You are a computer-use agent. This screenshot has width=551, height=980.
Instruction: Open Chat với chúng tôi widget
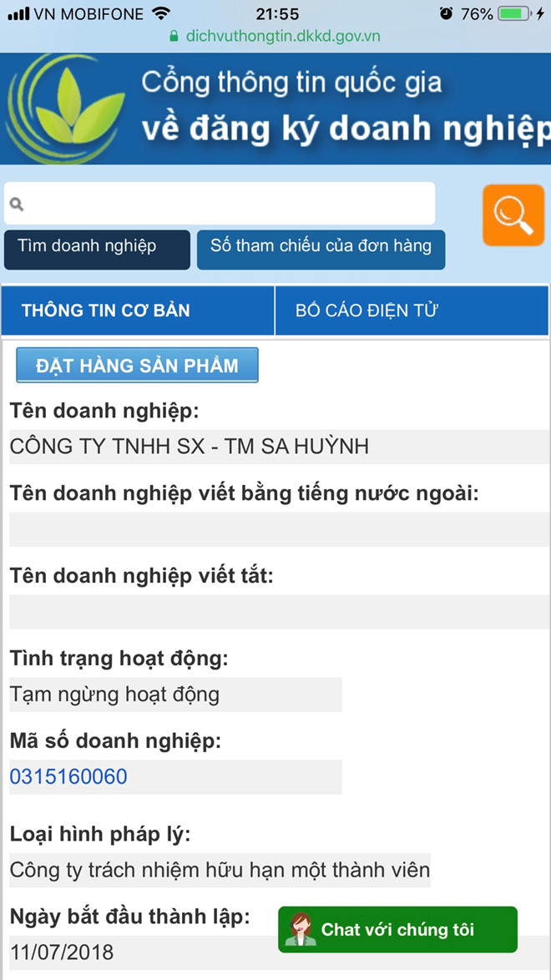[x=397, y=929]
